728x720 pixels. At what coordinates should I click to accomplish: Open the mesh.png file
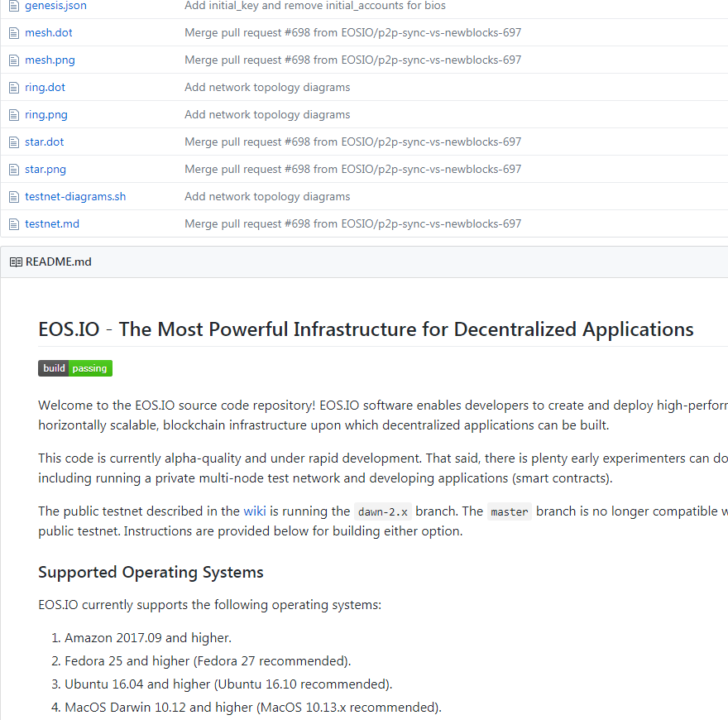click(x=50, y=60)
